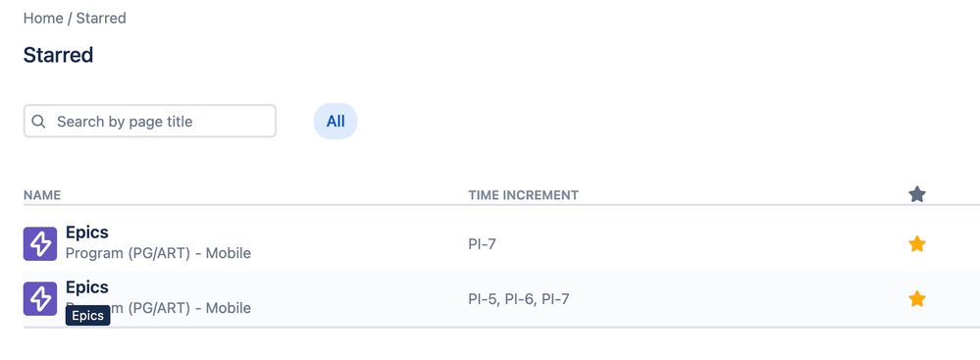
Task: Click the purple lightning icon in PI-5, PI-6, PI-7 row
Action: (x=40, y=299)
